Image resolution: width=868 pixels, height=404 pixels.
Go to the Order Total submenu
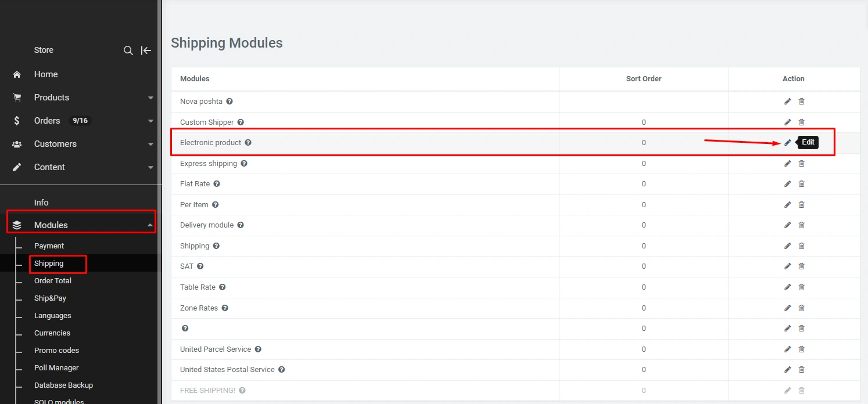(x=53, y=281)
